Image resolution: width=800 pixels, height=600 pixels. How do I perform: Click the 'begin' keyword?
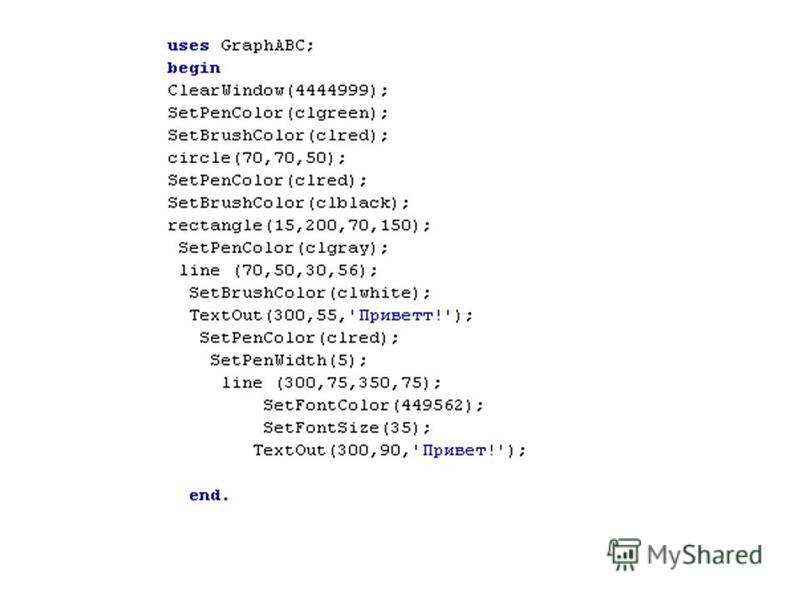(193, 68)
